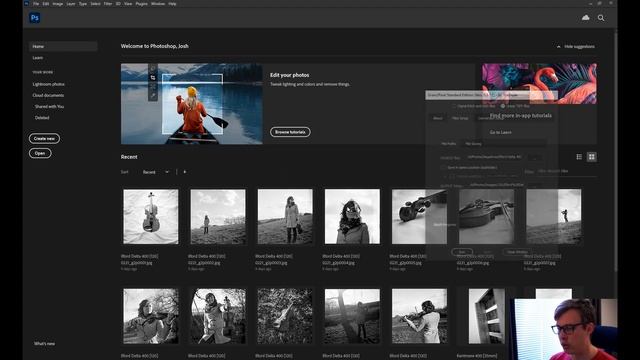Image resolution: width=640 pixels, height=360 pixels.
Task: Open the Layer menu
Action: tap(71, 4)
